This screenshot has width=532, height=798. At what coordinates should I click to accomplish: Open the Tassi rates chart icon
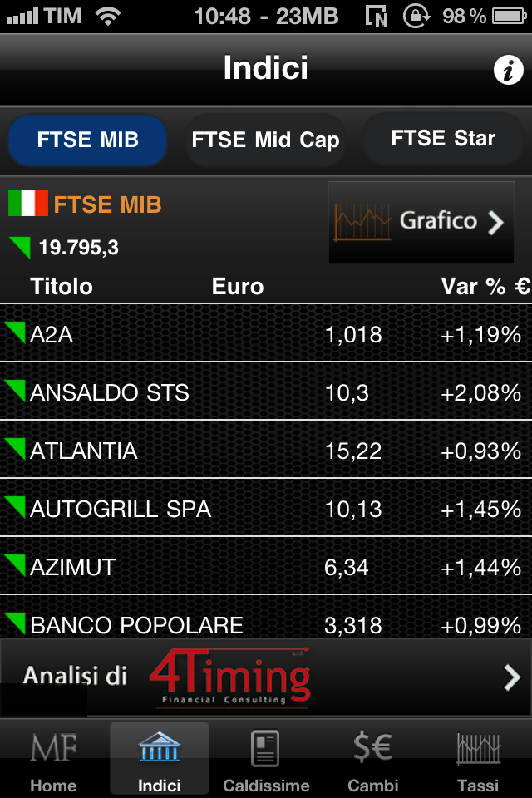(478, 750)
